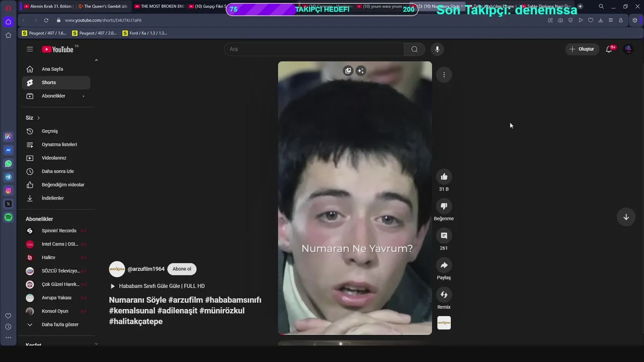Click the address bar URL
The height and width of the screenshot is (362, 644).
pyautogui.click(x=103, y=20)
